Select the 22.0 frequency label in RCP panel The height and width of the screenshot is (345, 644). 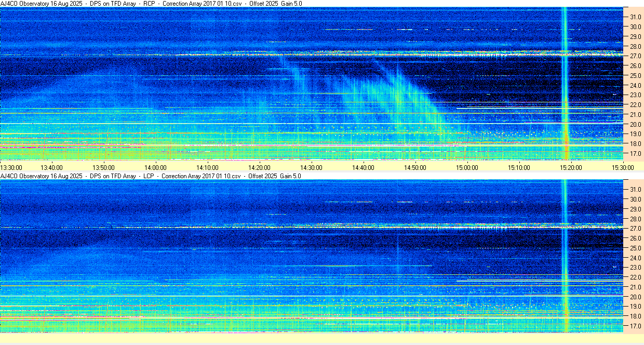tap(636, 105)
